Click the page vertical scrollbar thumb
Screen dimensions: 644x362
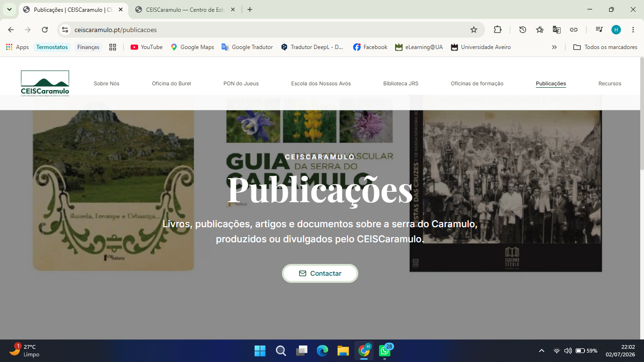point(642,113)
